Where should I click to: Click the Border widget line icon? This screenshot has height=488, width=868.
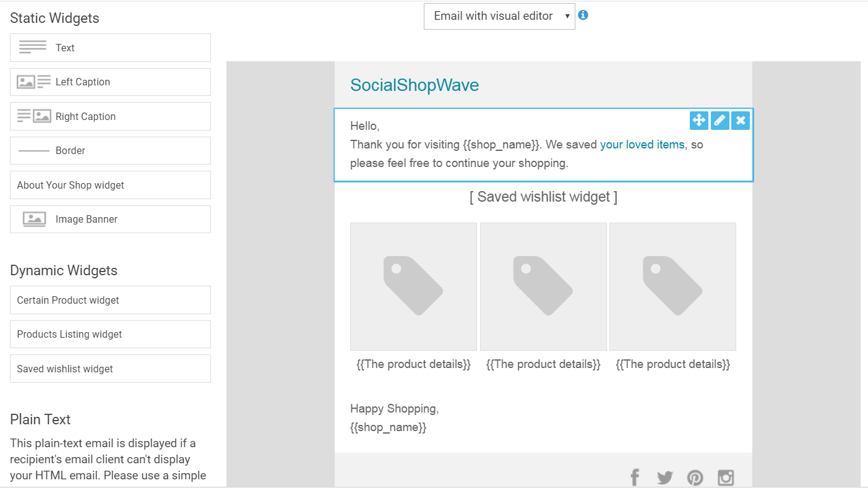click(33, 150)
